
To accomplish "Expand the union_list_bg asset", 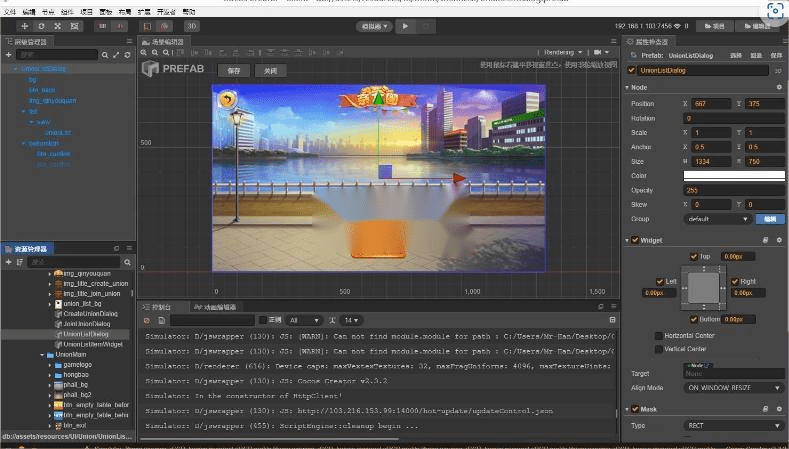I will click(x=50, y=304).
